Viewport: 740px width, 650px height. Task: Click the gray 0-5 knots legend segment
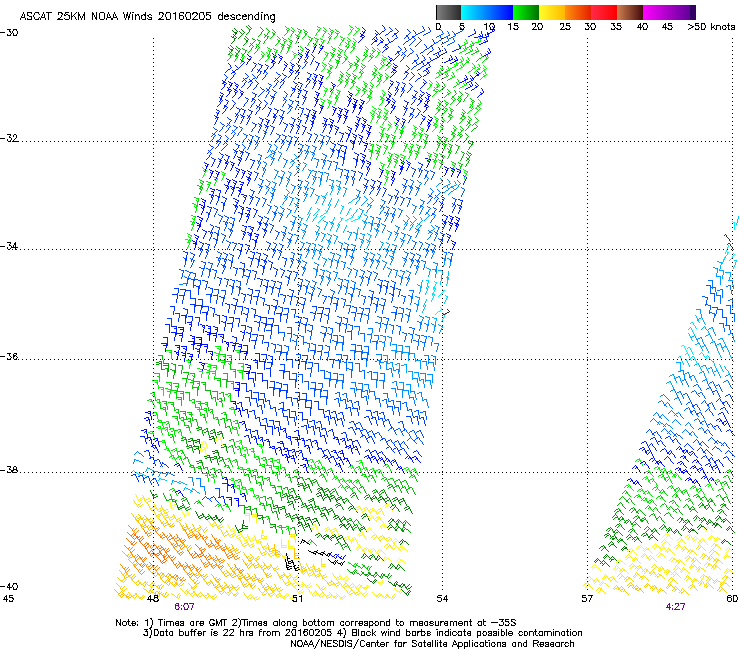pos(448,12)
